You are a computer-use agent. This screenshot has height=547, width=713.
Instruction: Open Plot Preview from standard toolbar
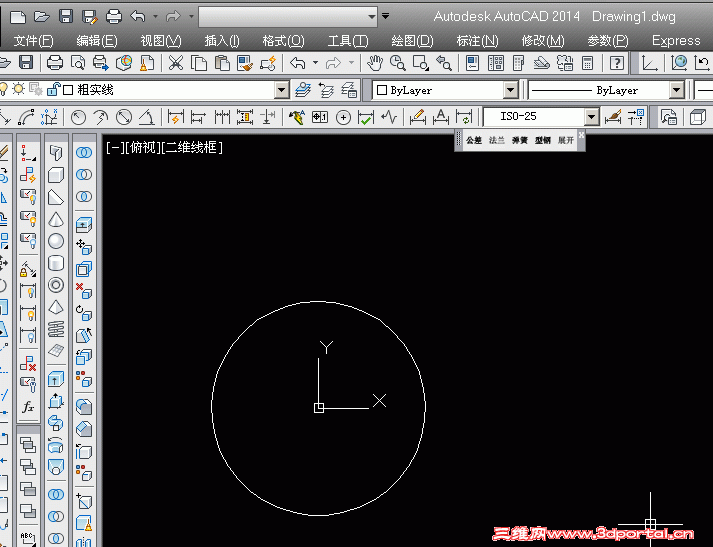[x=78, y=63]
